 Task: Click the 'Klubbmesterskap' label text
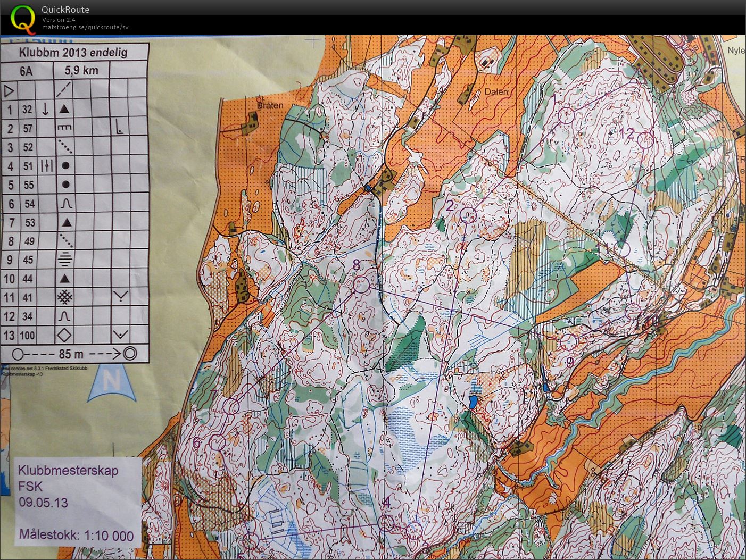tap(68, 470)
